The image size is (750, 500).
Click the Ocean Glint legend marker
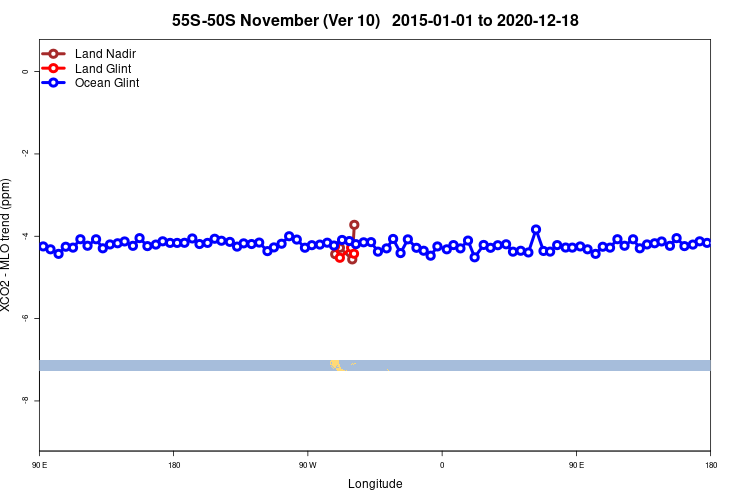click(53, 83)
